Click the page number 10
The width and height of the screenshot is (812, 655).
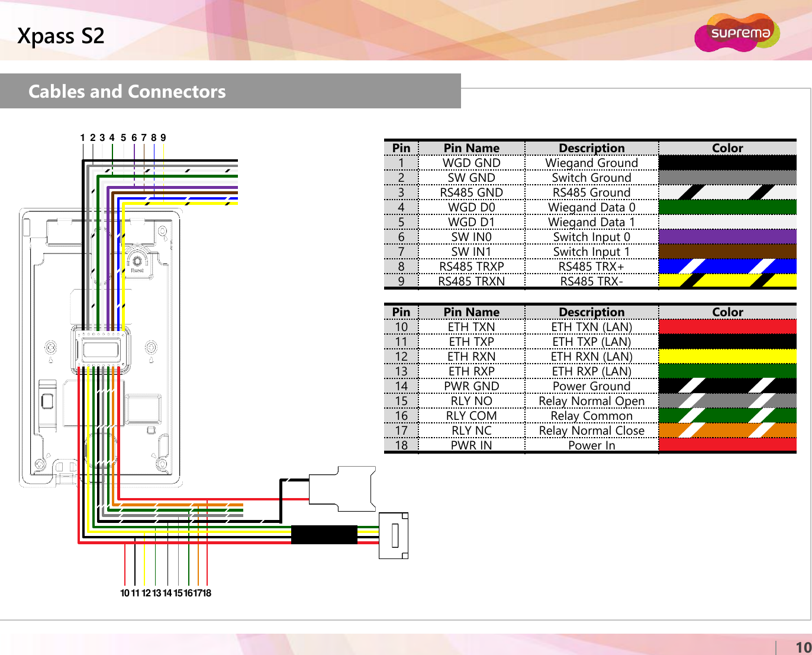click(803, 647)
